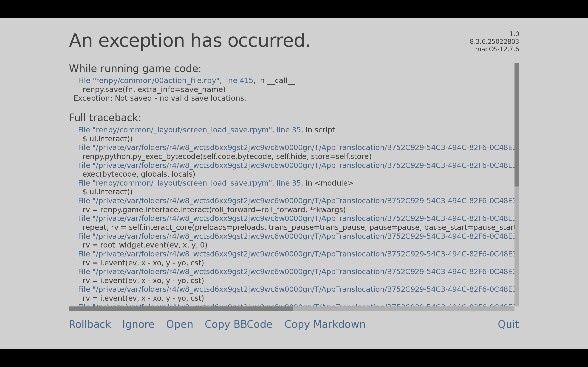Copy the traceback as Markdown
The width and height of the screenshot is (588, 367).
tap(325, 324)
